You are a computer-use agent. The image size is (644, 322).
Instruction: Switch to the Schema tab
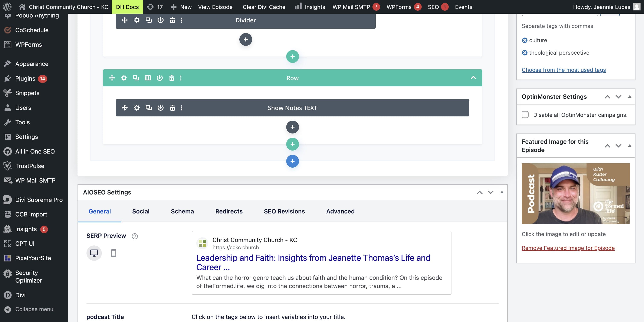coord(182,211)
